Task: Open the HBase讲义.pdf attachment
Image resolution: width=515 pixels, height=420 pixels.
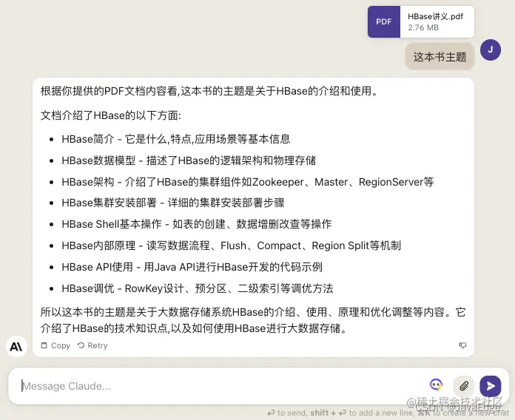Action: (x=421, y=21)
